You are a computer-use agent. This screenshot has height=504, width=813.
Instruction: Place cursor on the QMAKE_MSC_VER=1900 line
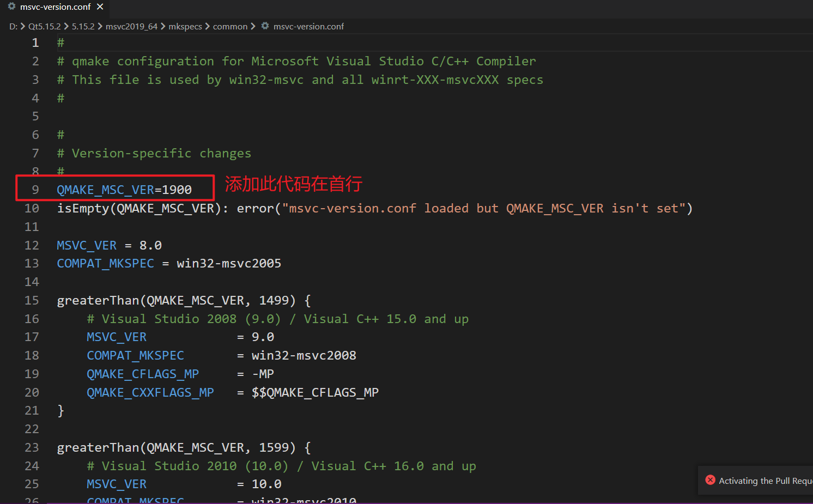[x=124, y=189]
